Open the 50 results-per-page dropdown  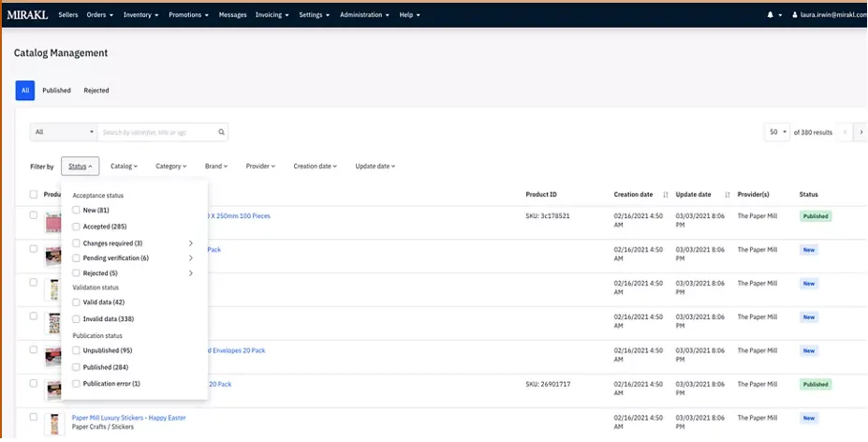(x=777, y=132)
